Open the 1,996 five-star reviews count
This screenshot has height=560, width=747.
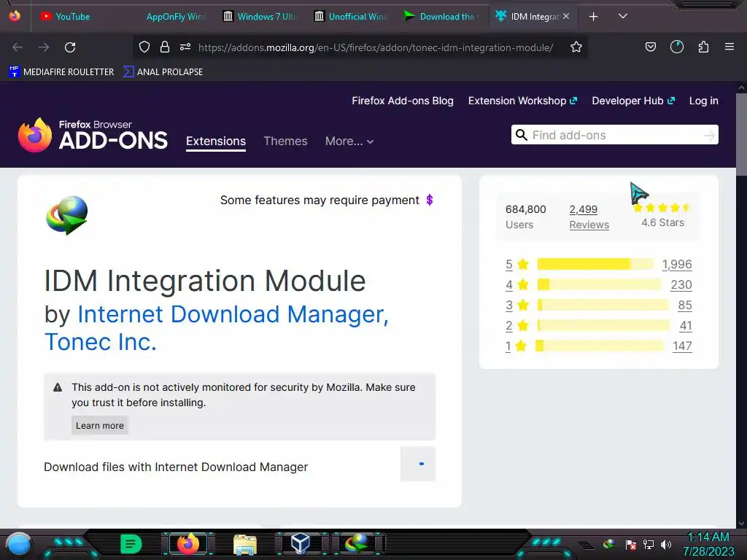[677, 264]
